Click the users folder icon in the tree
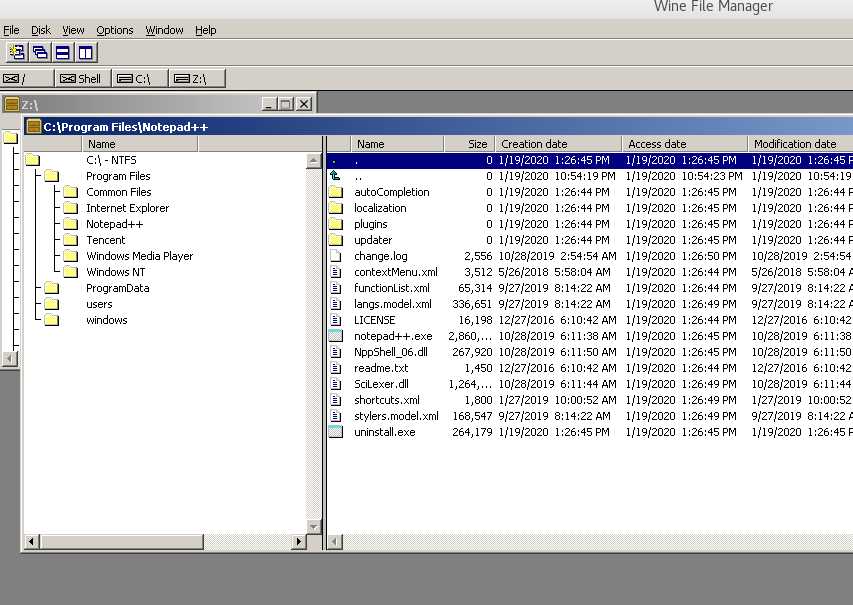Viewport: 853px width, 605px height. pos(52,304)
